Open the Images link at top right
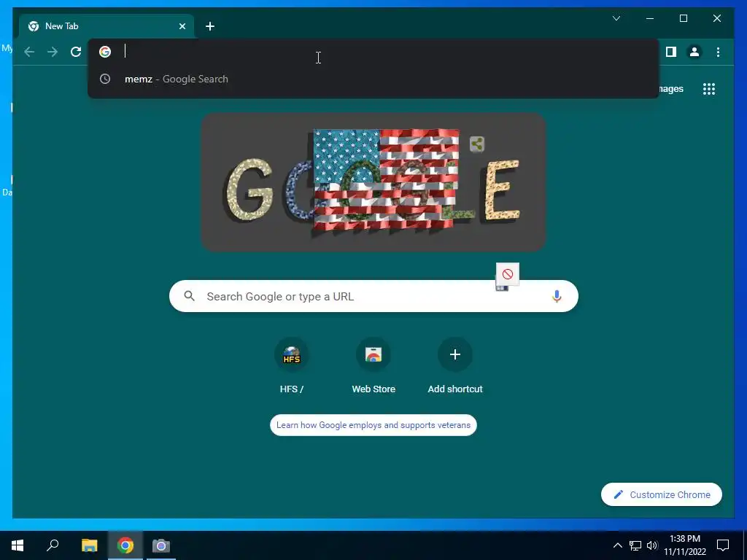This screenshot has height=560, width=747. pyautogui.click(x=670, y=89)
